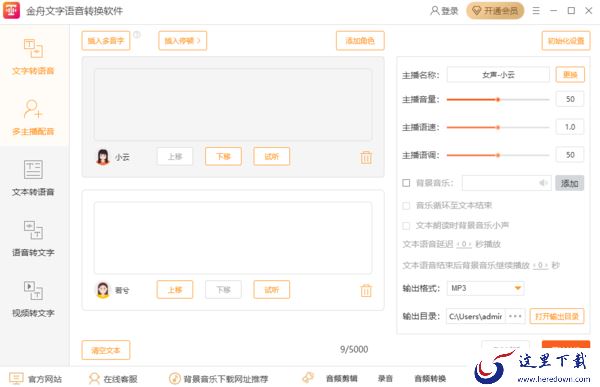The image size is (600, 387).
Task: Click the 主播音量 value box
Action: (570, 99)
